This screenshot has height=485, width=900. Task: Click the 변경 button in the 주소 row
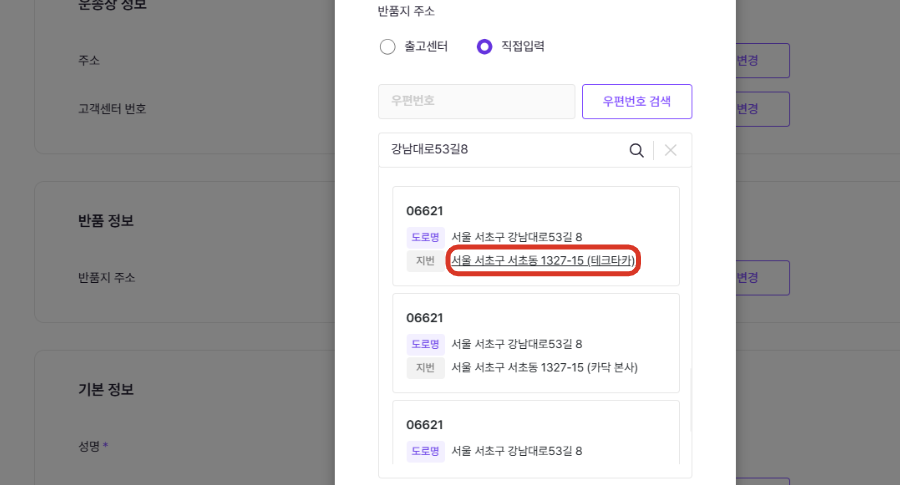(762, 60)
